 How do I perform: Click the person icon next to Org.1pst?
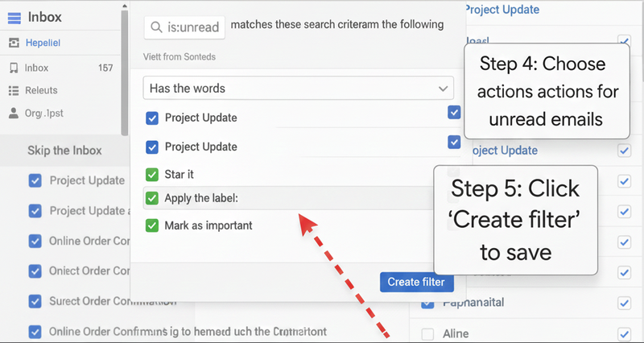pos(14,113)
